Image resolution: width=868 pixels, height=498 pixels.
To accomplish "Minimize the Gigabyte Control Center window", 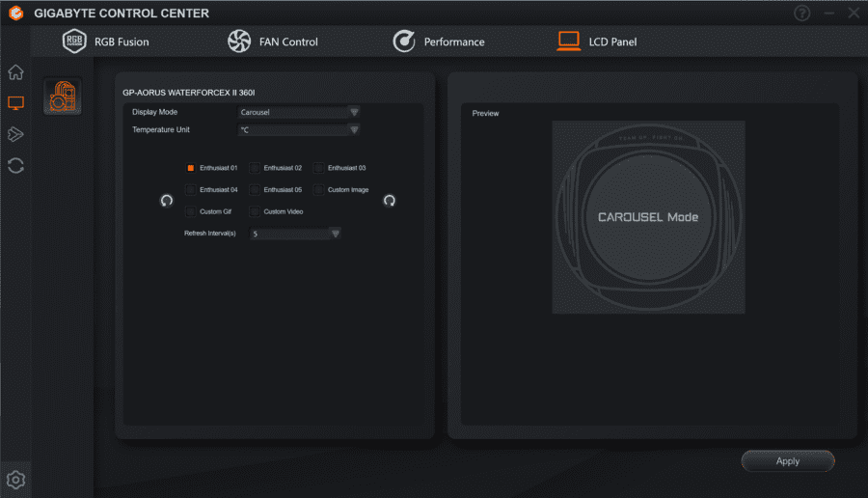I will pos(828,13).
